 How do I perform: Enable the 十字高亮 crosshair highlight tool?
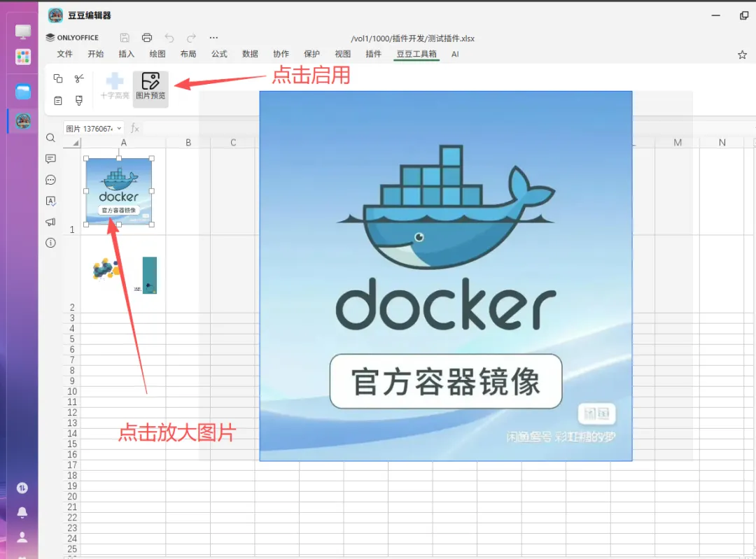coord(115,86)
